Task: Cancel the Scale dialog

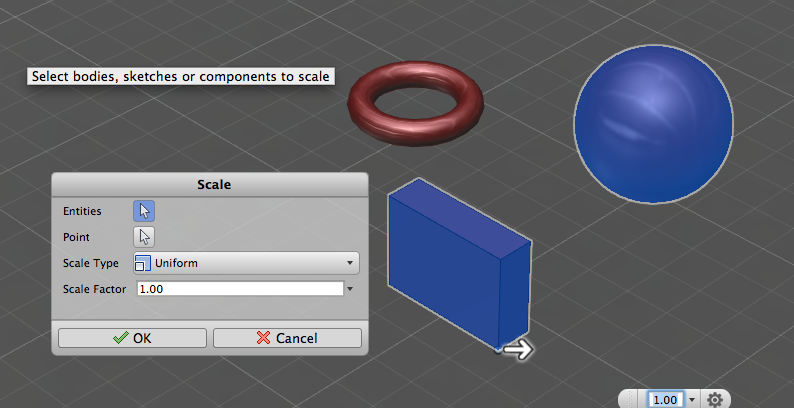Action: pyautogui.click(x=287, y=338)
